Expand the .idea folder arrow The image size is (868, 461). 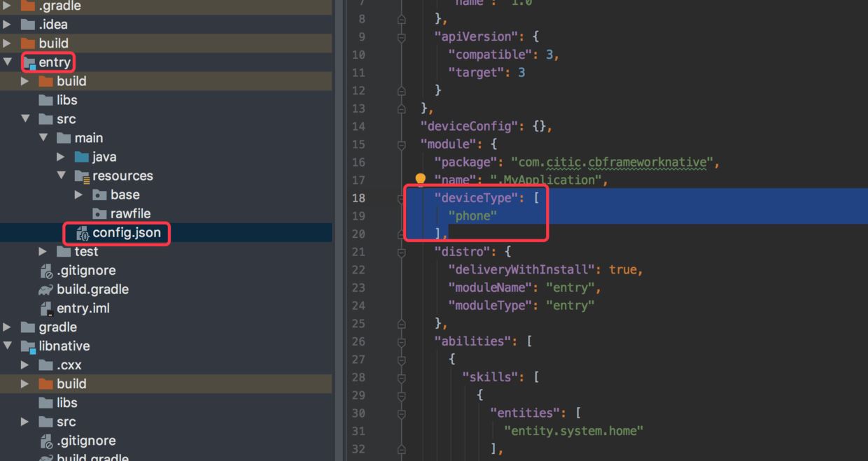[x=7, y=24]
